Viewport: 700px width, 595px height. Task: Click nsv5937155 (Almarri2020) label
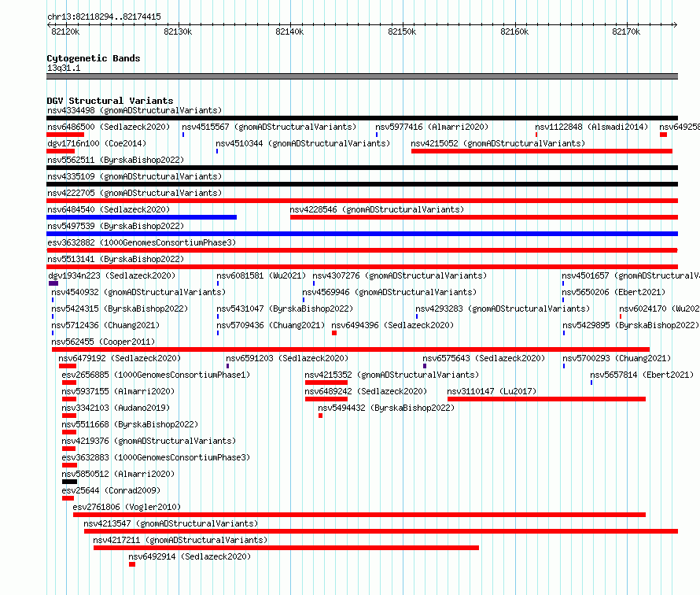[118, 391]
